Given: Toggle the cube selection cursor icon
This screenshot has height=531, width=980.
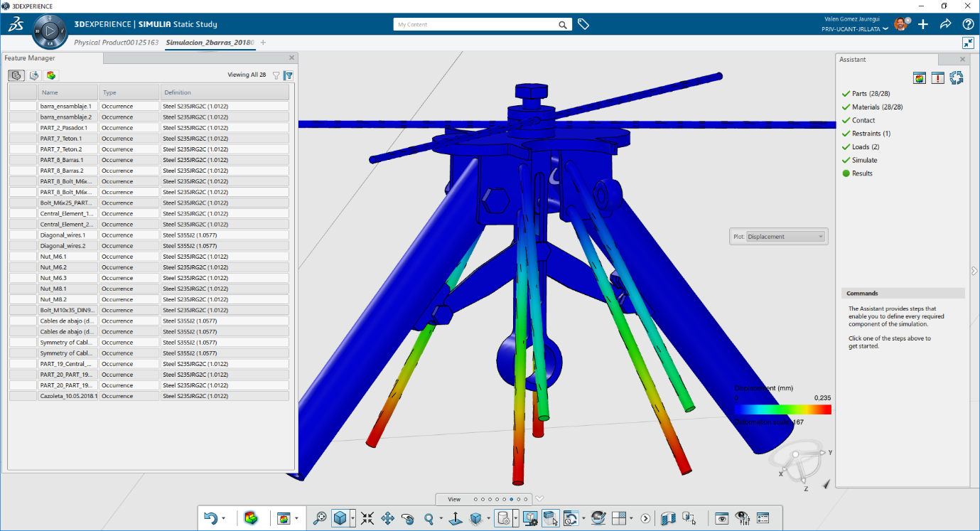Looking at the screenshot, I should 551,519.
